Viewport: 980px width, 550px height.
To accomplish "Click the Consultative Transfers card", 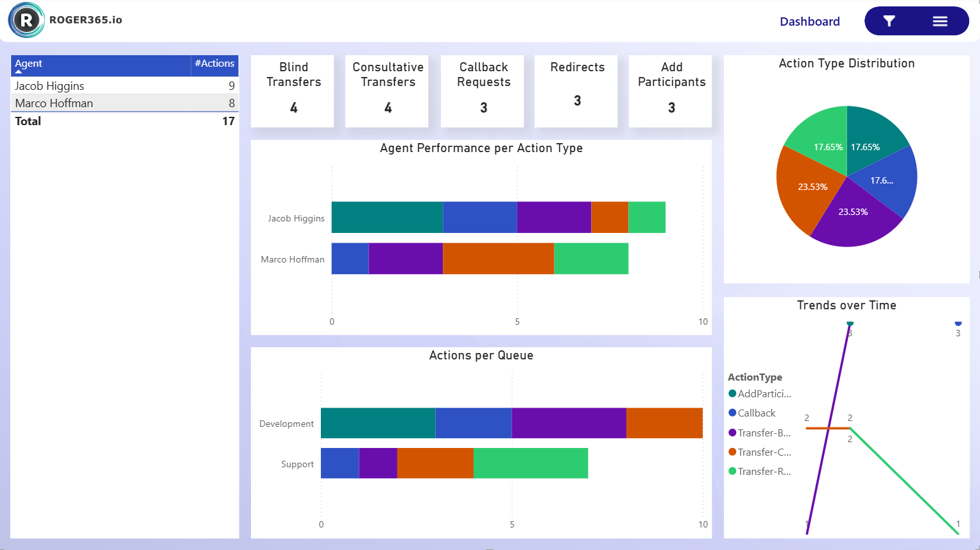I will (387, 90).
